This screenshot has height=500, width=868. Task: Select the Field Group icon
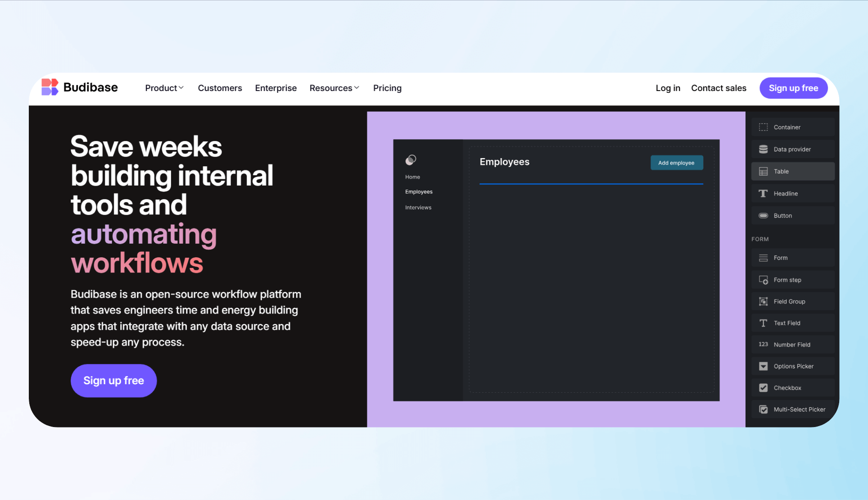(x=763, y=302)
